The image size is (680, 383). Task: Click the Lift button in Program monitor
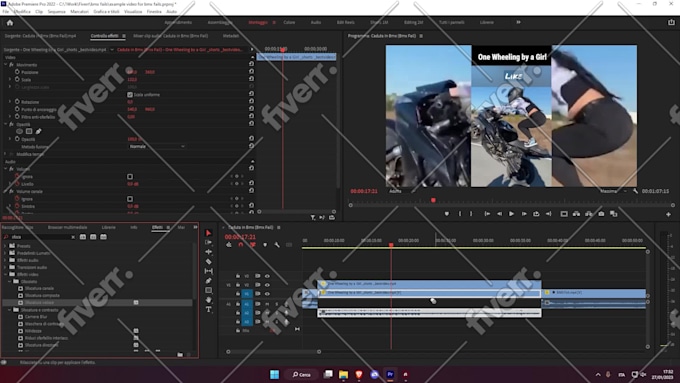[576, 214]
